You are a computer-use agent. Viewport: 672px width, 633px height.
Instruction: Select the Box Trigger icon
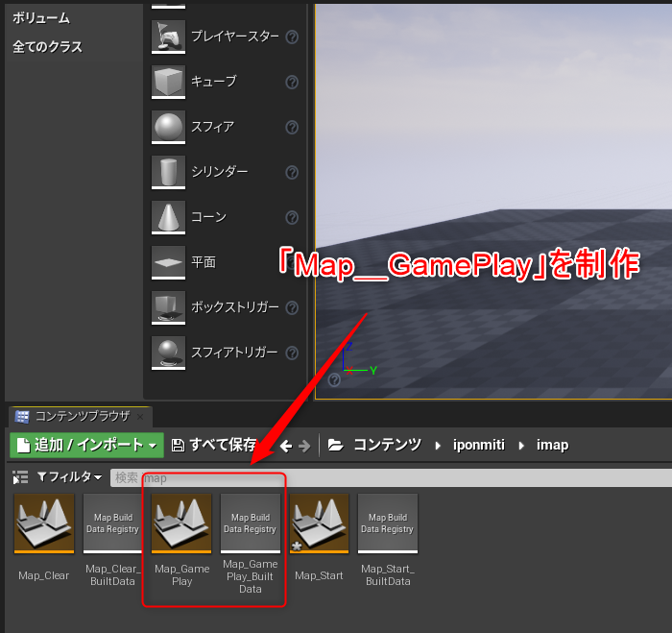pyautogui.click(x=168, y=307)
